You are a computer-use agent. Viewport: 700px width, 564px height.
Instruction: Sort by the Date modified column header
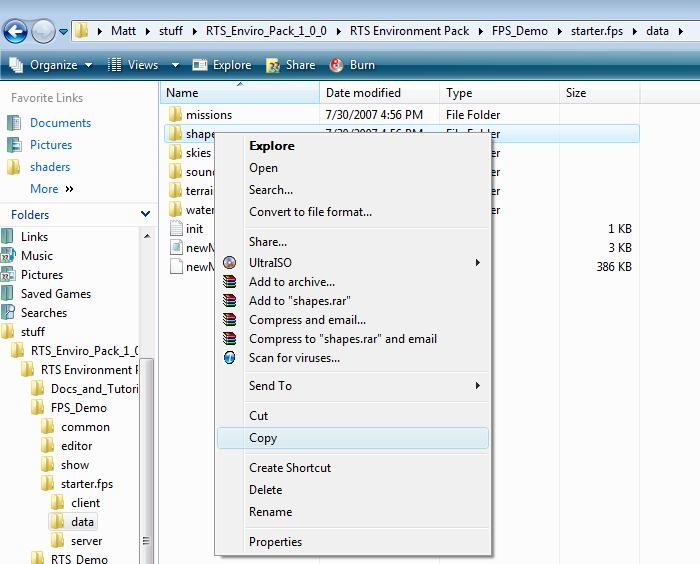coord(362,93)
